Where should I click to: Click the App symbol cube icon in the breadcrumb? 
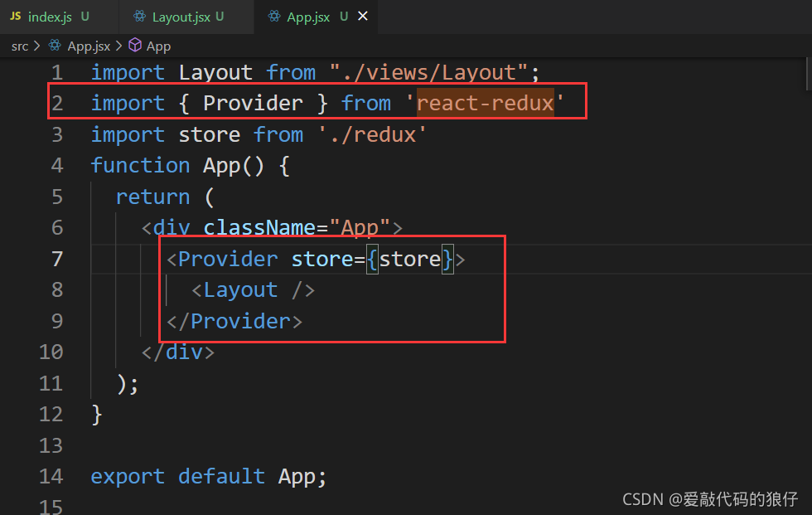point(135,46)
